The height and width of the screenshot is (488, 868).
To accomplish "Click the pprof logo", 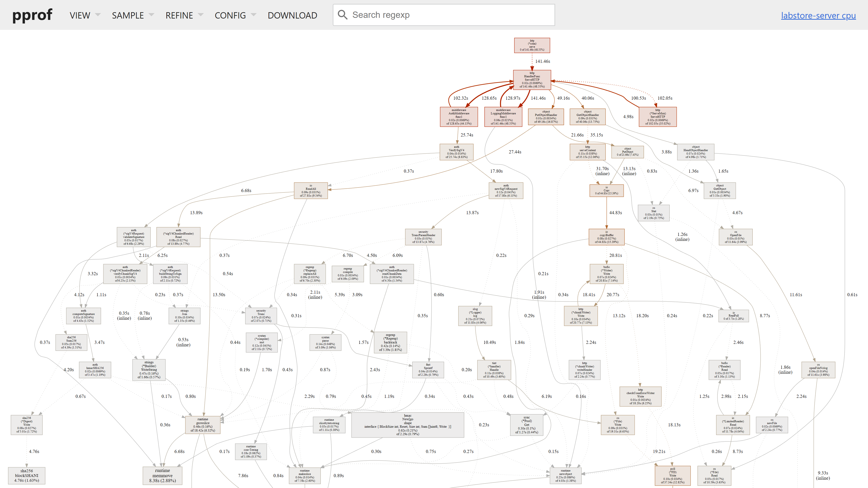I will click(32, 15).
